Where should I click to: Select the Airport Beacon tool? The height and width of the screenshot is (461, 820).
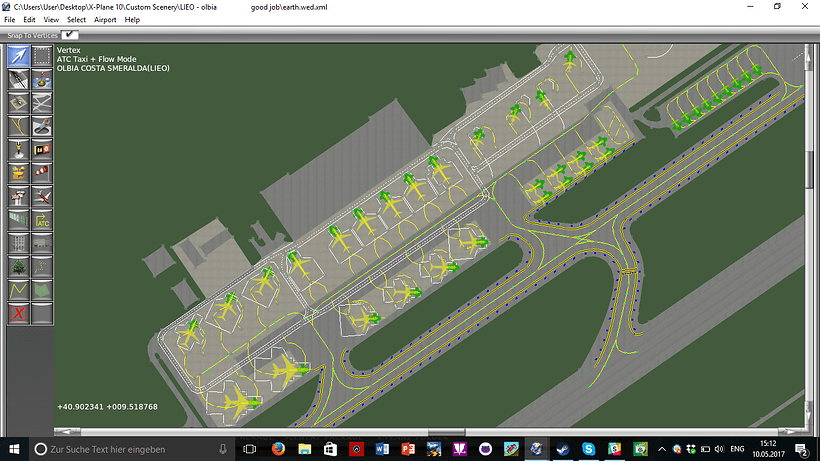18,172
